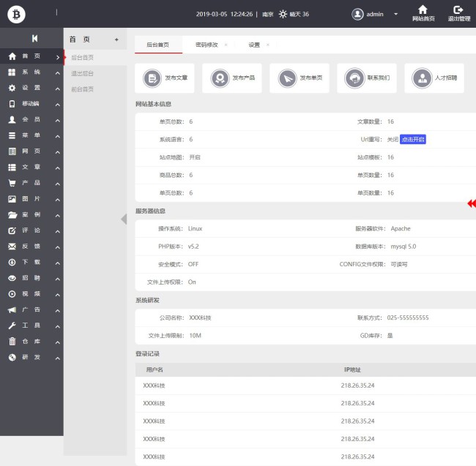Image resolution: width=476 pixels, height=466 pixels.
Task: Click the IP地址 column header
Action: tap(352, 369)
